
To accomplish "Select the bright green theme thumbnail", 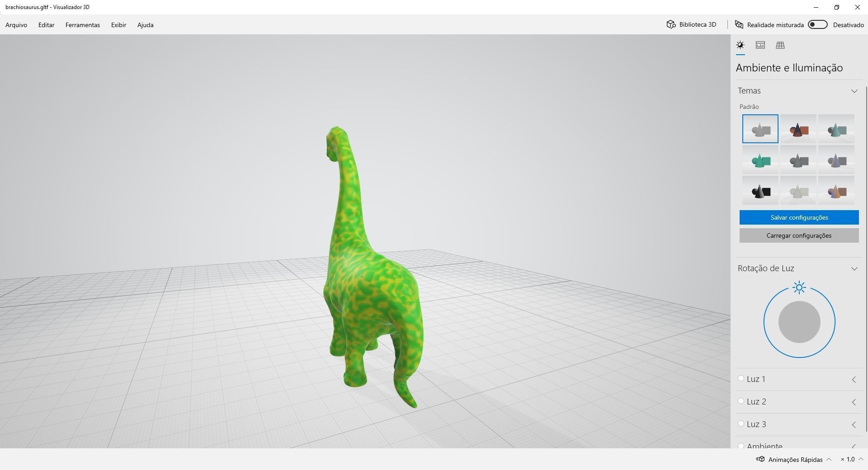I will coord(760,160).
